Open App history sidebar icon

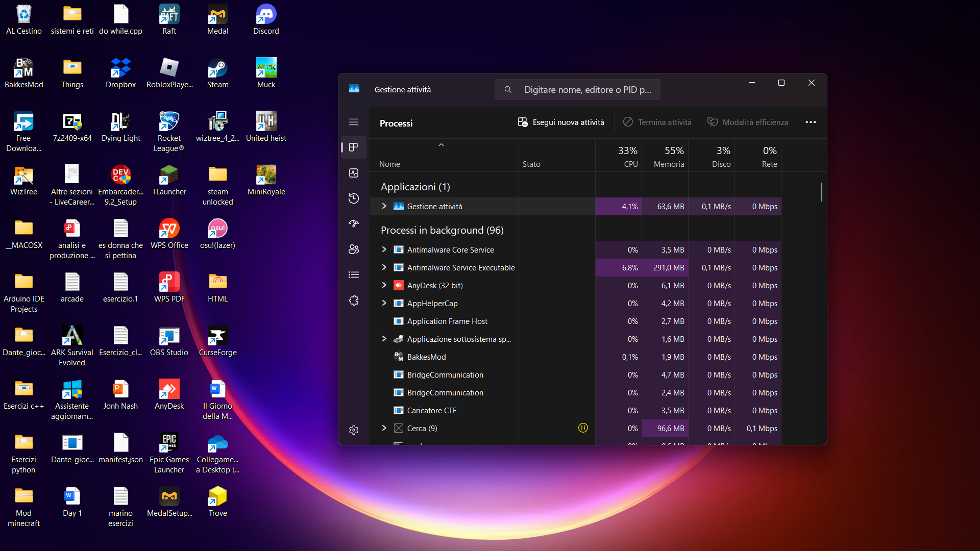coord(354,198)
